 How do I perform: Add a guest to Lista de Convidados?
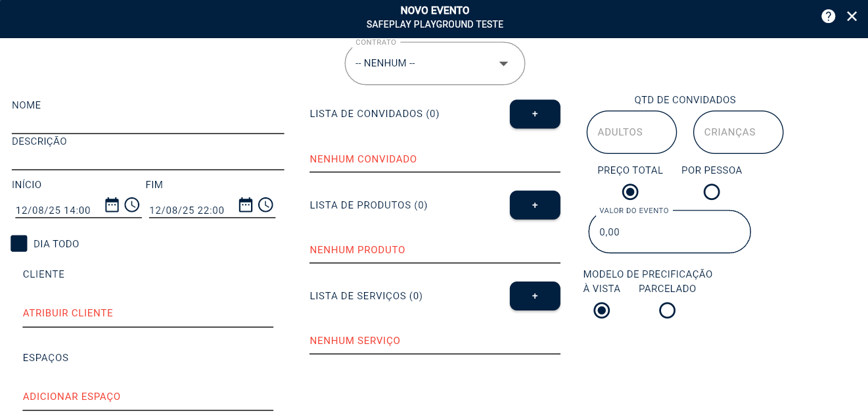[x=535, y=114]
